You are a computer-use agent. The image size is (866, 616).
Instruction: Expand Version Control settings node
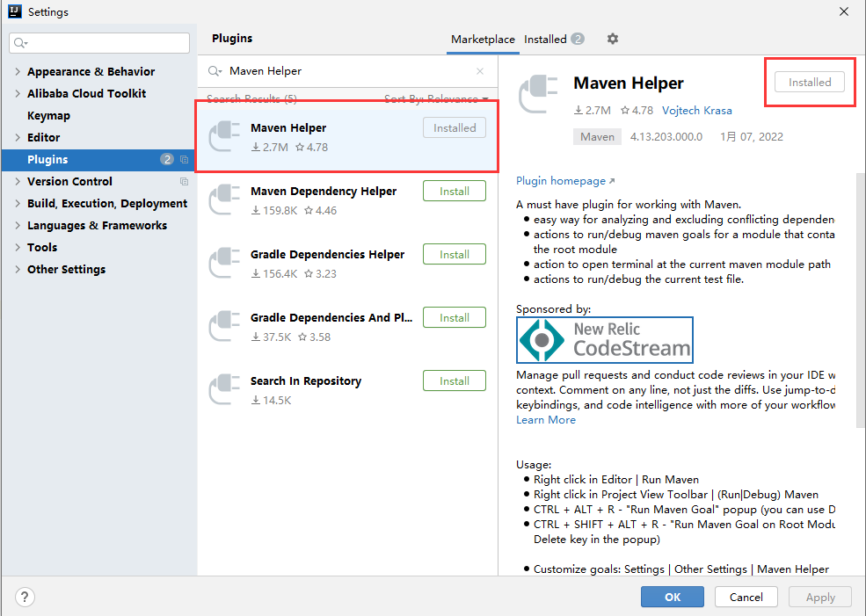pyautogui.click(x=18, y=182)
